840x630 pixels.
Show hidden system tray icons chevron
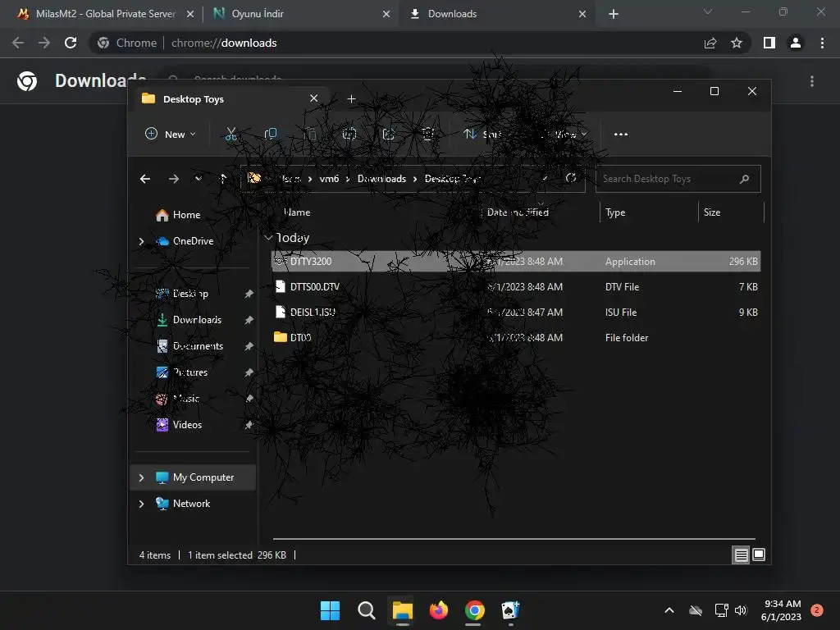coord(669,610)
